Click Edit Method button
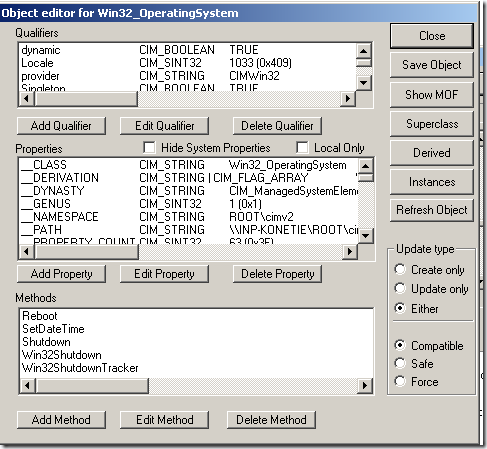 point(164,420)
